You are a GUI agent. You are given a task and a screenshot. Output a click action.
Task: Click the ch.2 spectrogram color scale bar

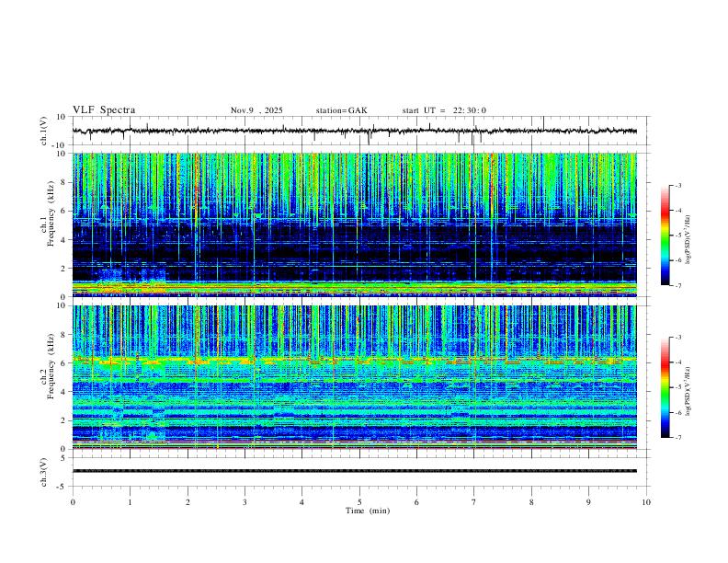[x=665, y=387]
